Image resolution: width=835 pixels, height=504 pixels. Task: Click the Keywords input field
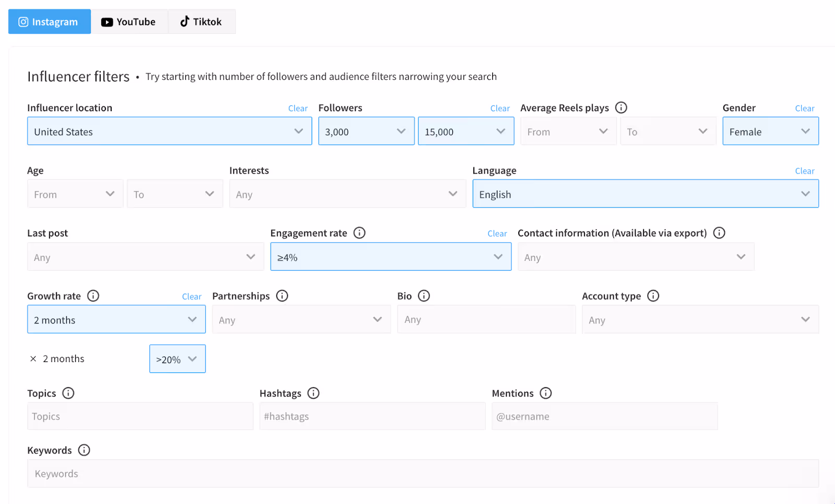[x=423, y=474]
